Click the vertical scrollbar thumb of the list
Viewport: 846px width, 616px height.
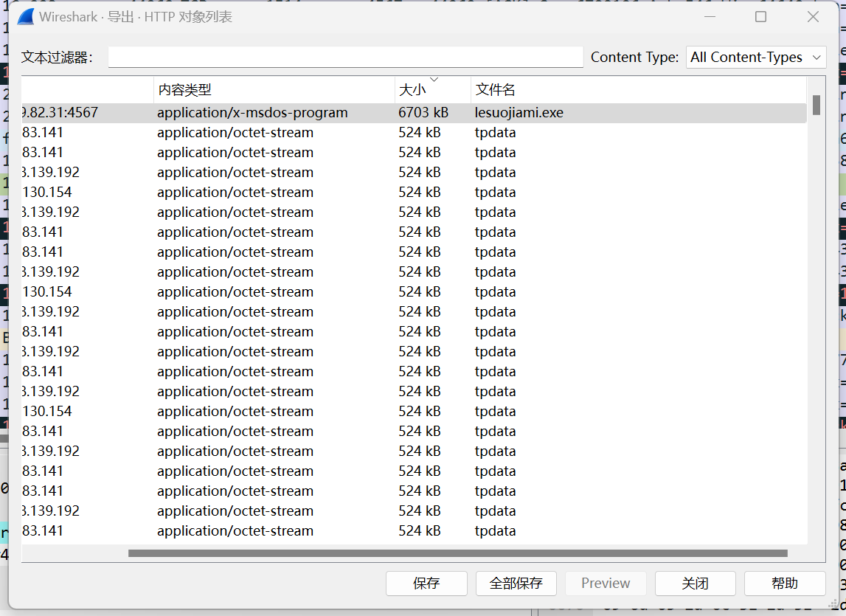pos(816,105)
